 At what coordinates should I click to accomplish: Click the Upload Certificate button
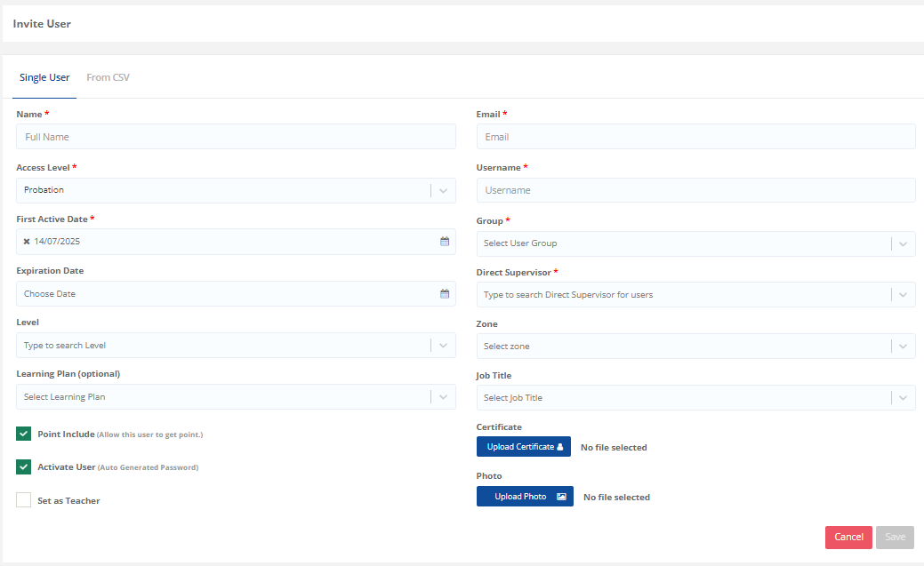coord(523,446)
